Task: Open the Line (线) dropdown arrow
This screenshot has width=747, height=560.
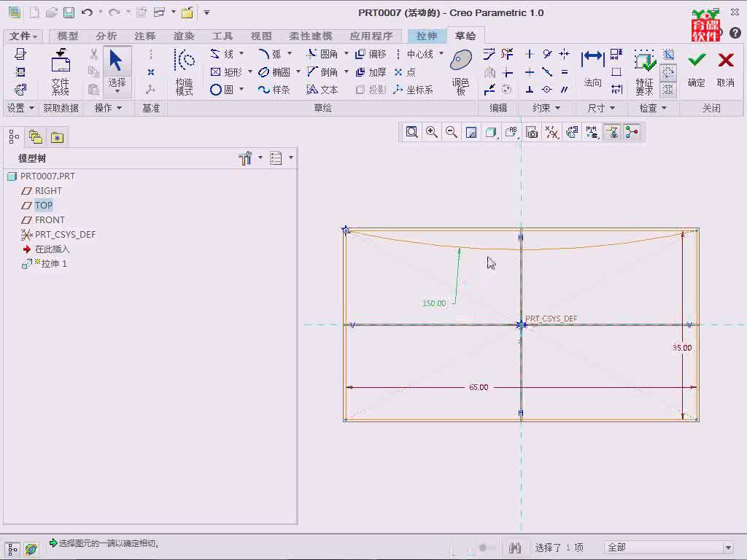Action: click(241, 53)
